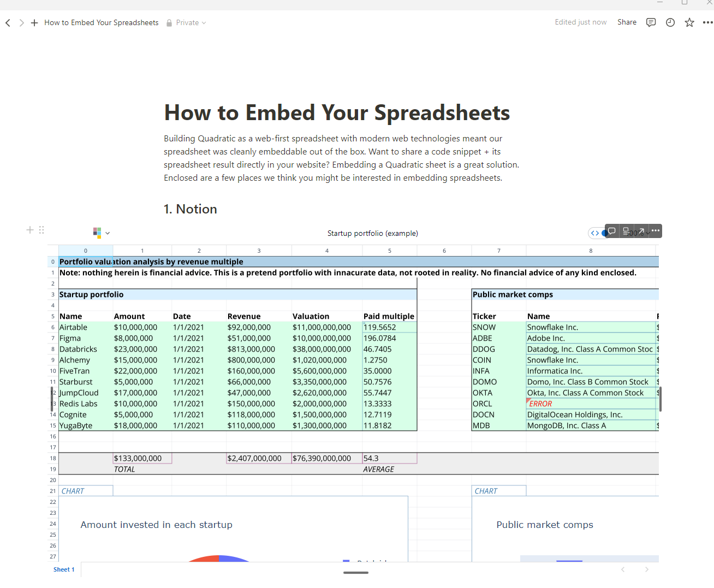Click the horizontal scrollbar thumb below sheet

coord(356,573)
